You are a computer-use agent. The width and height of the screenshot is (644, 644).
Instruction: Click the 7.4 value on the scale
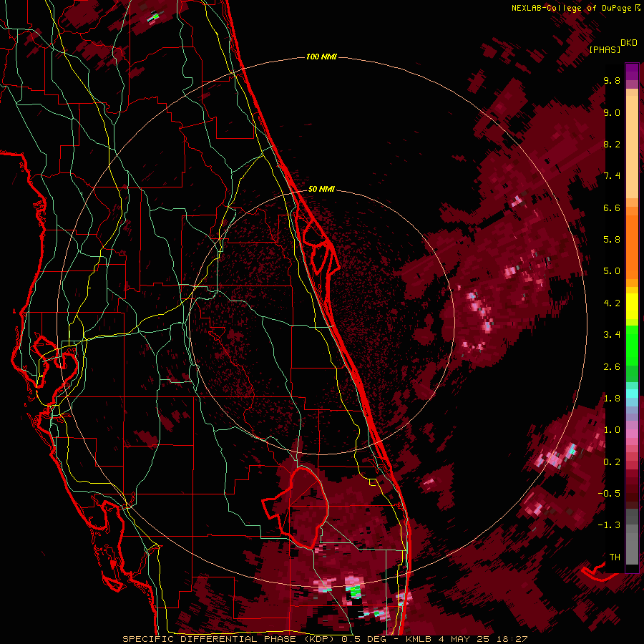tap(612, 176)
